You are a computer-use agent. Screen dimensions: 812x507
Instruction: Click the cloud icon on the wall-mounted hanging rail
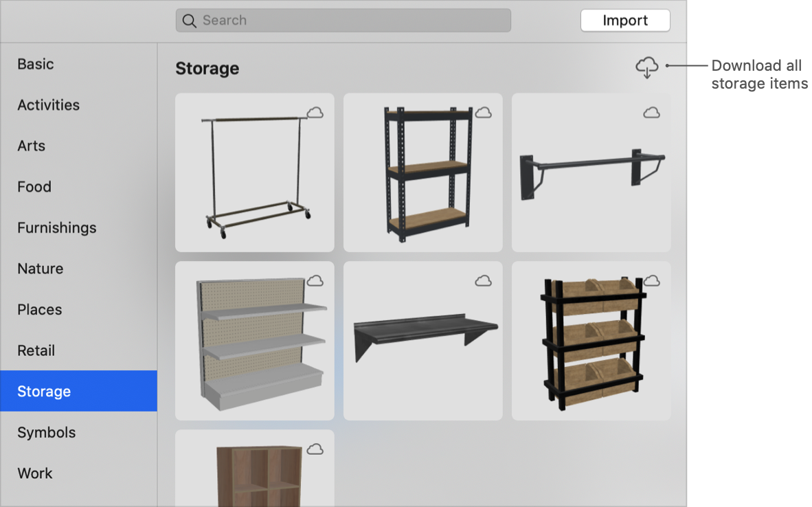tap(651, 113)
